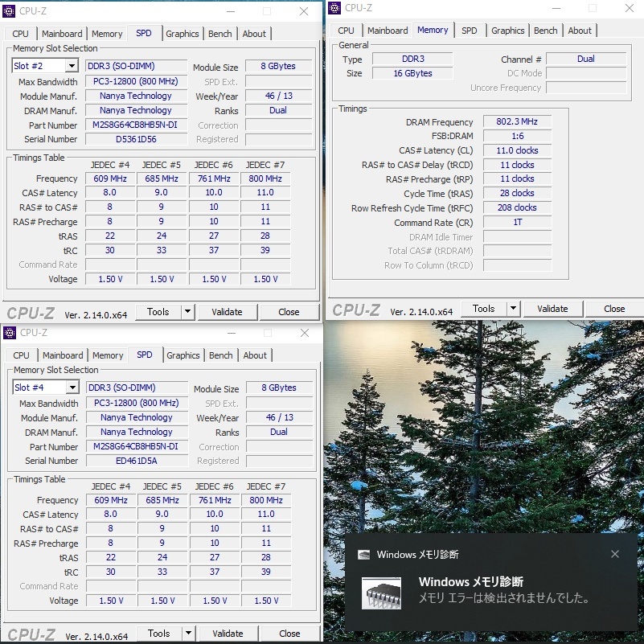Click Validate button in Memory window

coord(553,309)
